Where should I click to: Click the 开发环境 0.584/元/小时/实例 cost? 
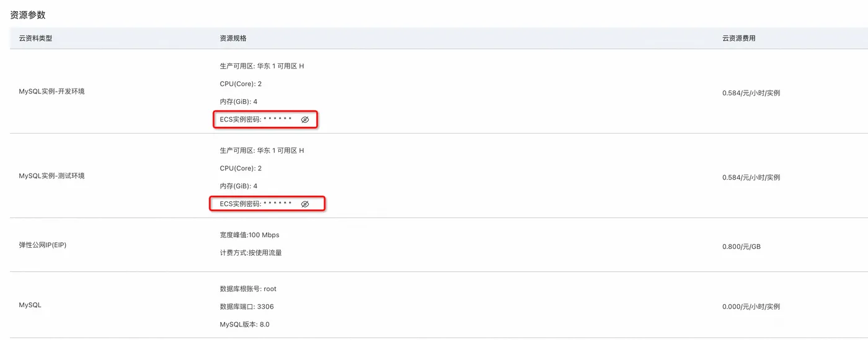751,93
